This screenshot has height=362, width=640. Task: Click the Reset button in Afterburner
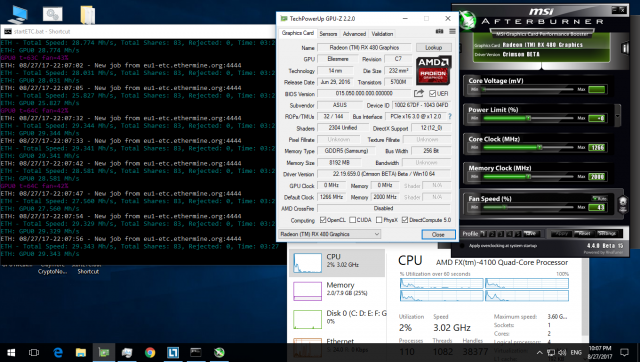pos(584,233)
